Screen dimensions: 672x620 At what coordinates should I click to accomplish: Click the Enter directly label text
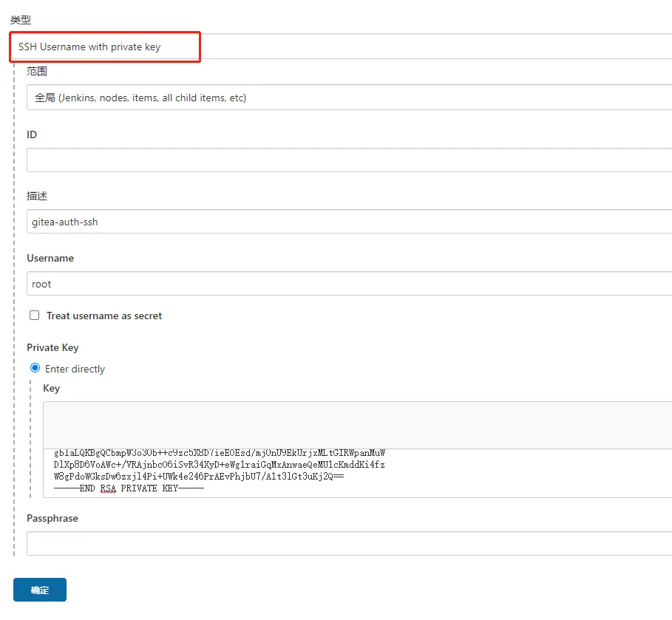pos(75,369)
